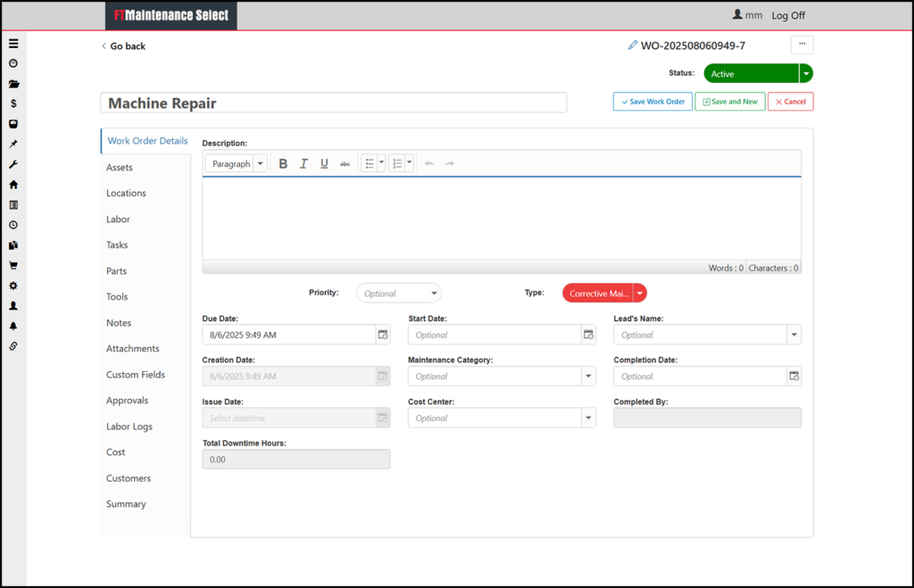Viewport: 914px width, 588px height.
Task: Insert a numbered list in Description
Action: pyautogui.click(x=397, y=164)
